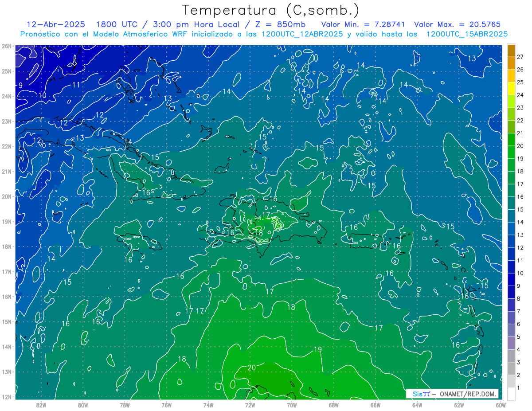Click the "80W" longitude axis label
This screenshot has width=532, height=411.
pos(83,405)
